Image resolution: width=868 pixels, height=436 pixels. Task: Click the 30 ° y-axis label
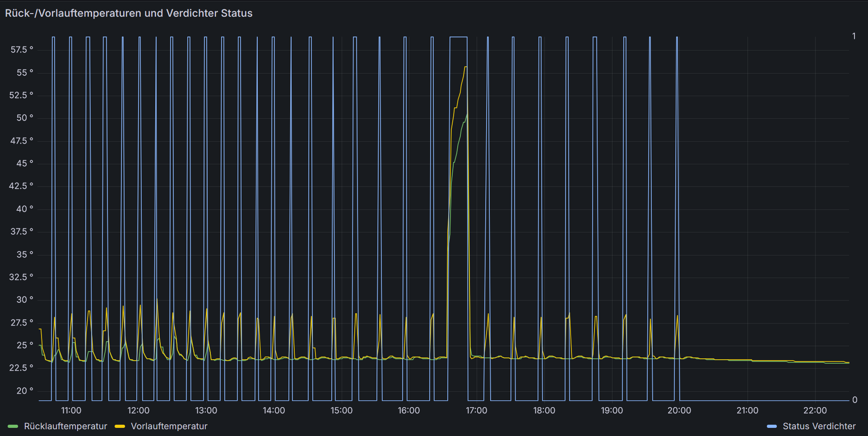(25, 300)
